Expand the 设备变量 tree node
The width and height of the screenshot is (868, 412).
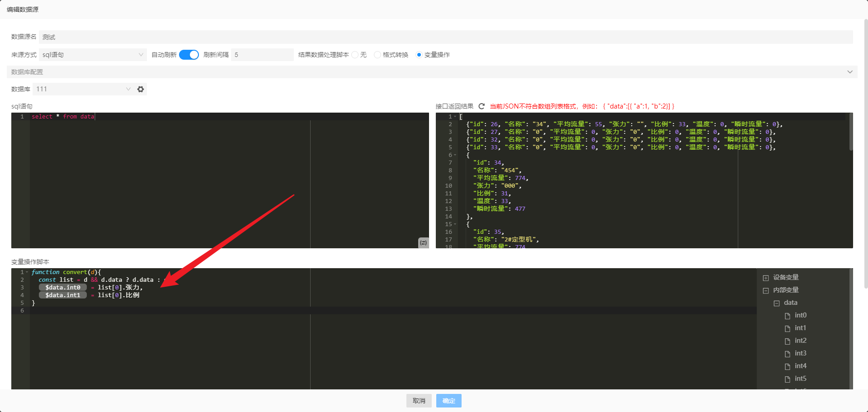[x=766, y=278]
